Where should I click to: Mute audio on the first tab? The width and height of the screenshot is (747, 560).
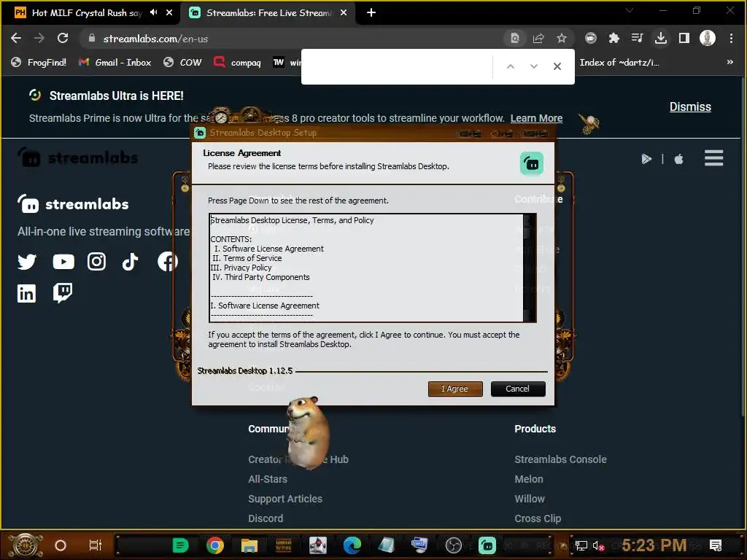pyautogui.click(x=153, y=12)
